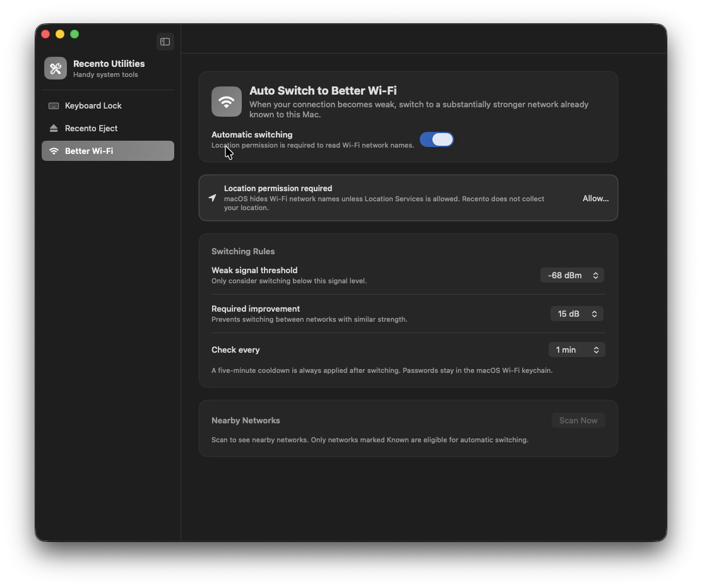Click the Auto Switch to Better Wi-Fi heading
702x588 pixels.
pyautogui.click(x=323, y=90)
